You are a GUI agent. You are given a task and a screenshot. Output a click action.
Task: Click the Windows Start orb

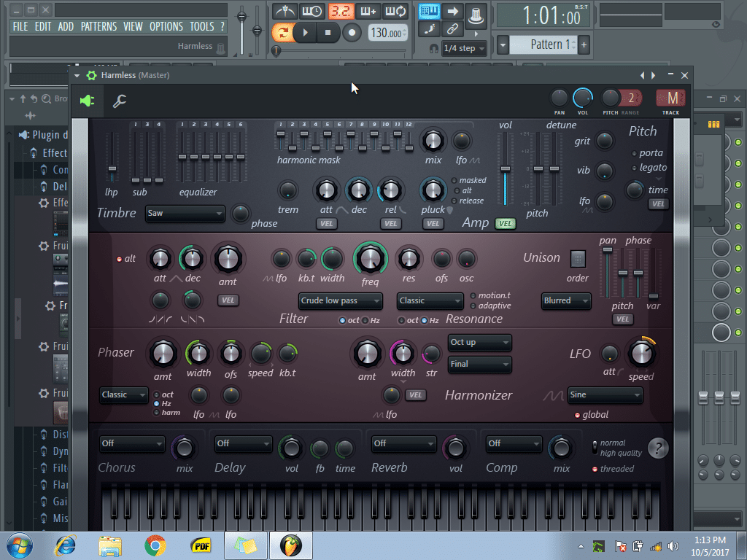pyautogui.click(x=20, y=545)
